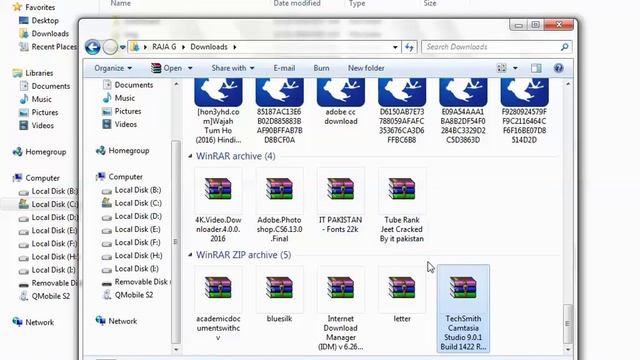Open the dropdown arrow next to Open
This screenshot has width=640, height=360.
tap(190, 68)
